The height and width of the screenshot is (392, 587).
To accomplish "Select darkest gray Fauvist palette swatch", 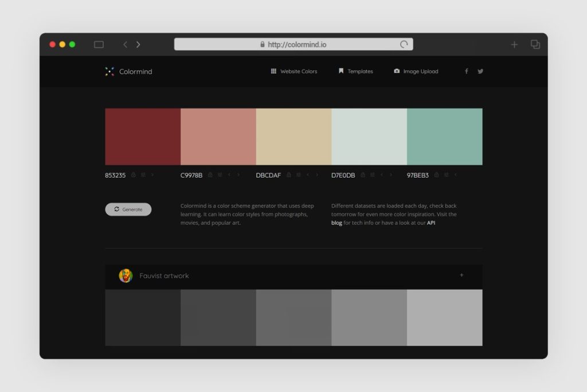I will (143, 317).
